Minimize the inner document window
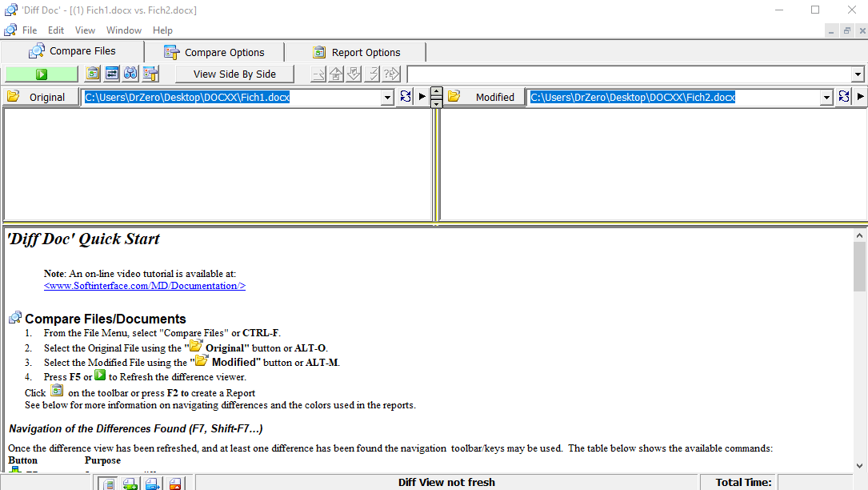 coord(831,31)
